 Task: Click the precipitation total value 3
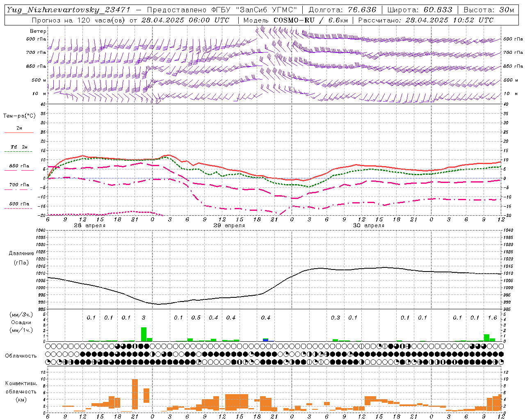click(144, 318)
